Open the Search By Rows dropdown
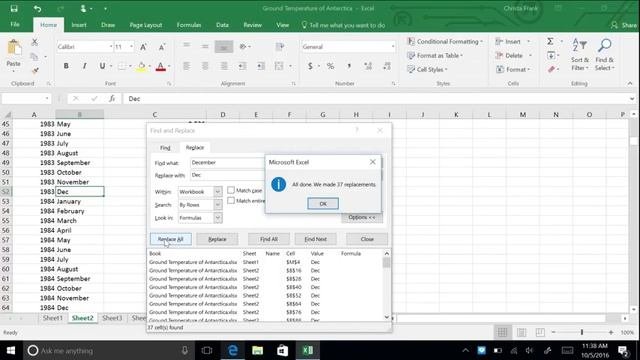This screenshot has height=360, width=640. [x=218, y=204]
